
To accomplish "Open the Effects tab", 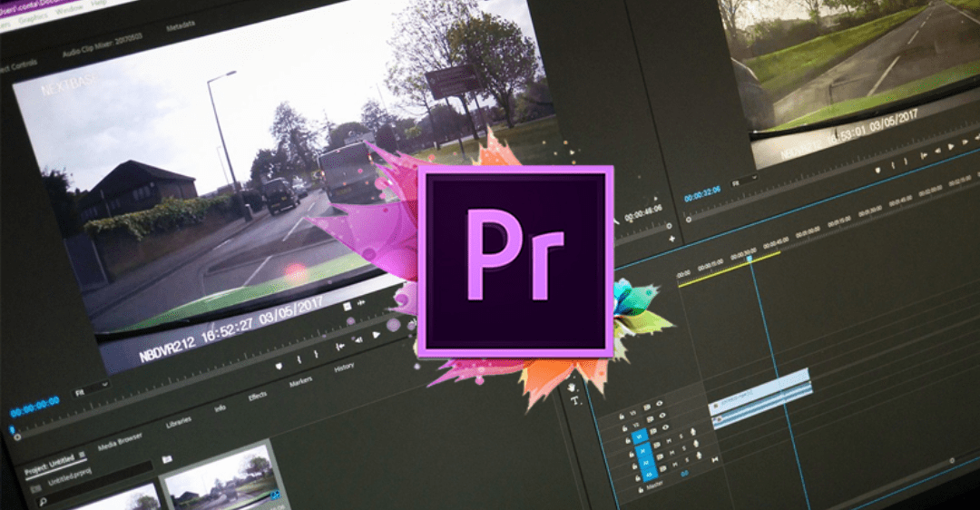I will (x=258, y=396).
